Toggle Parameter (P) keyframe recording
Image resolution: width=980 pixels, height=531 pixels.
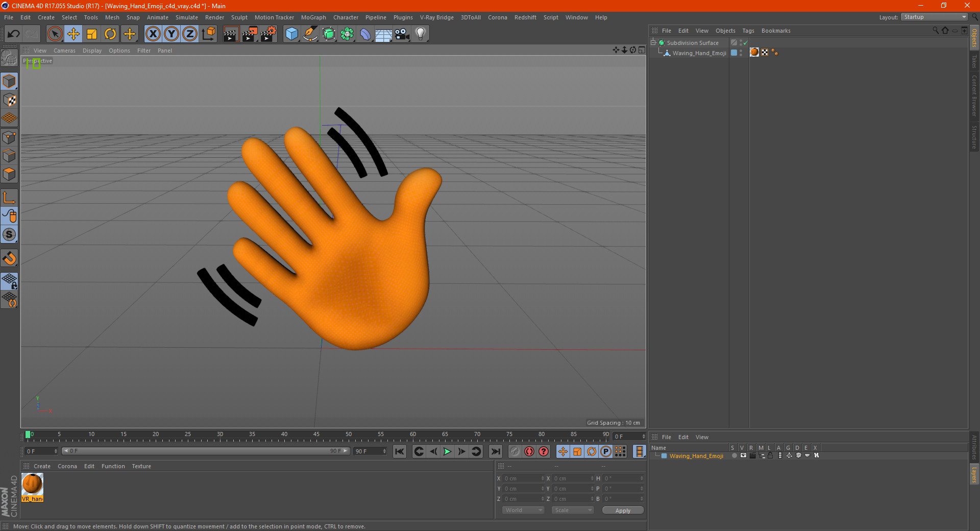[606, 451]
